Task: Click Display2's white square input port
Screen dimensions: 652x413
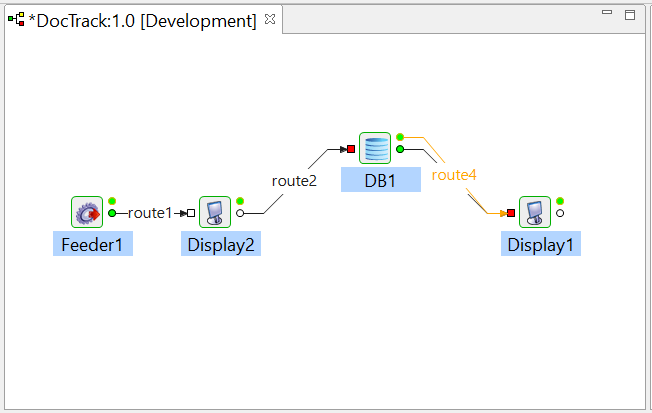Action: tap(191, 213)
